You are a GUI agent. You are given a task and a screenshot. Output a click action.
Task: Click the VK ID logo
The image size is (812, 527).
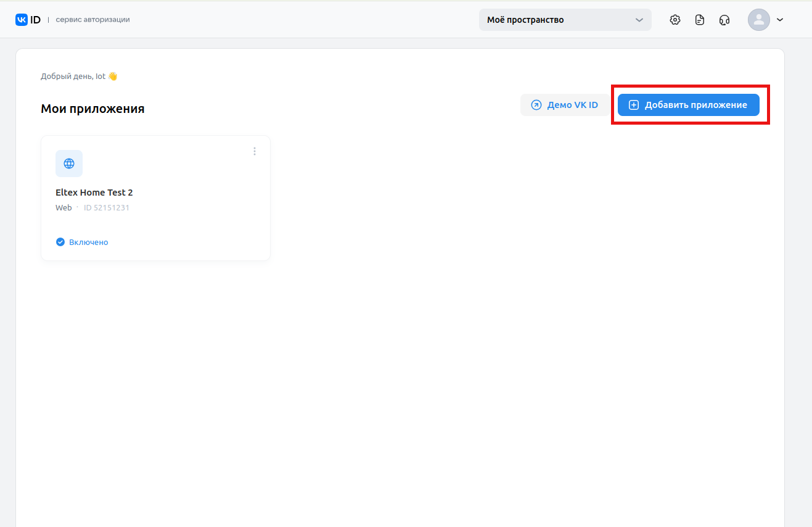point(28,20)
